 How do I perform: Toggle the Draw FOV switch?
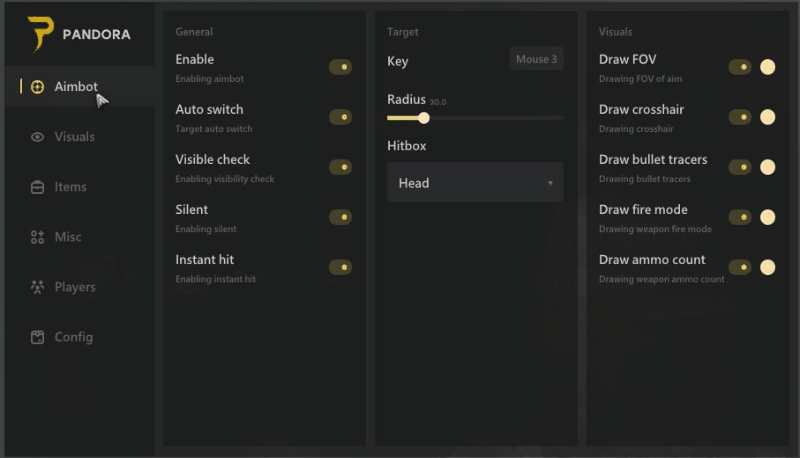tap(740, 67)
